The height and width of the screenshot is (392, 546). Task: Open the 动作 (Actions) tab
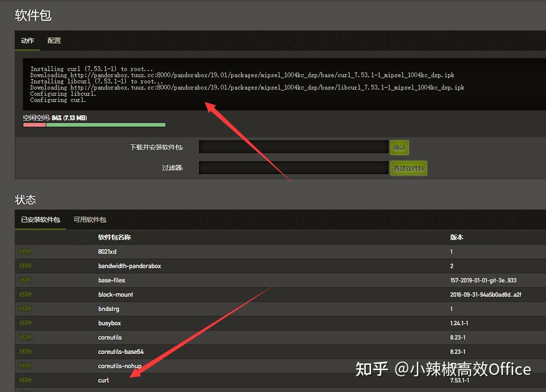(27, 40)
